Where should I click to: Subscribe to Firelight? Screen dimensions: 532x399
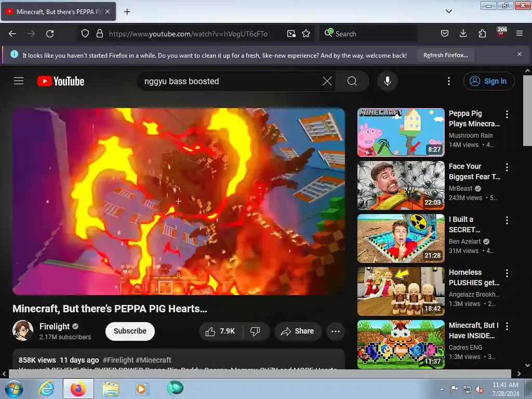pyautogui.click(x=130, y=331)
